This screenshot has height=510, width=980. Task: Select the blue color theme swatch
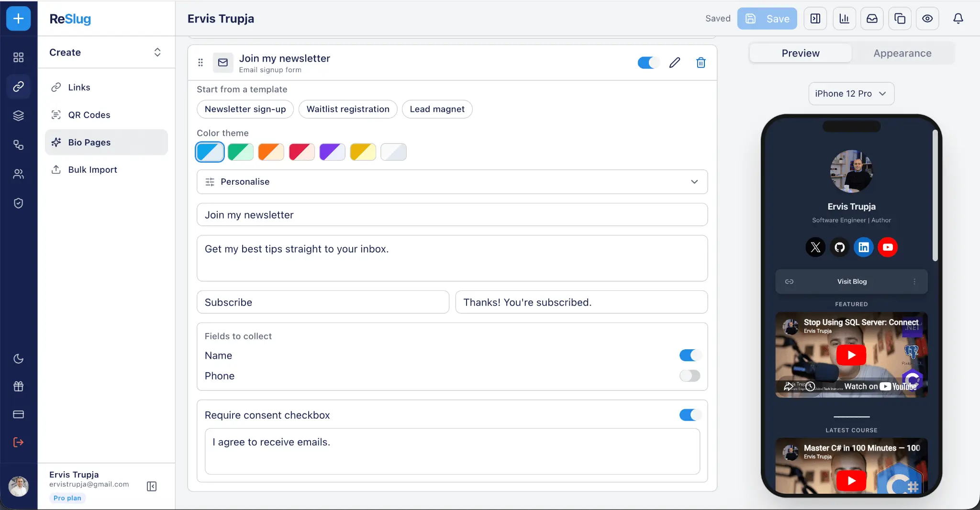click(210, 152)
